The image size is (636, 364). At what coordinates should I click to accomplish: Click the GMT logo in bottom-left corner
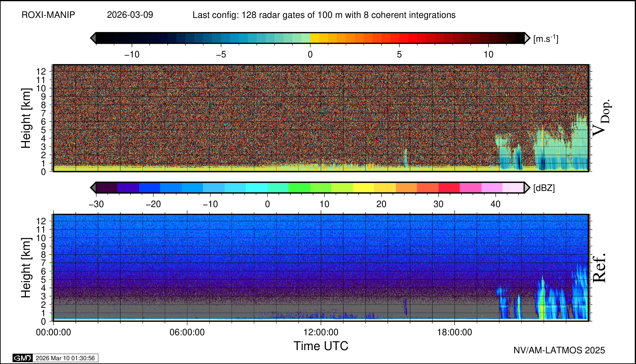22,358
